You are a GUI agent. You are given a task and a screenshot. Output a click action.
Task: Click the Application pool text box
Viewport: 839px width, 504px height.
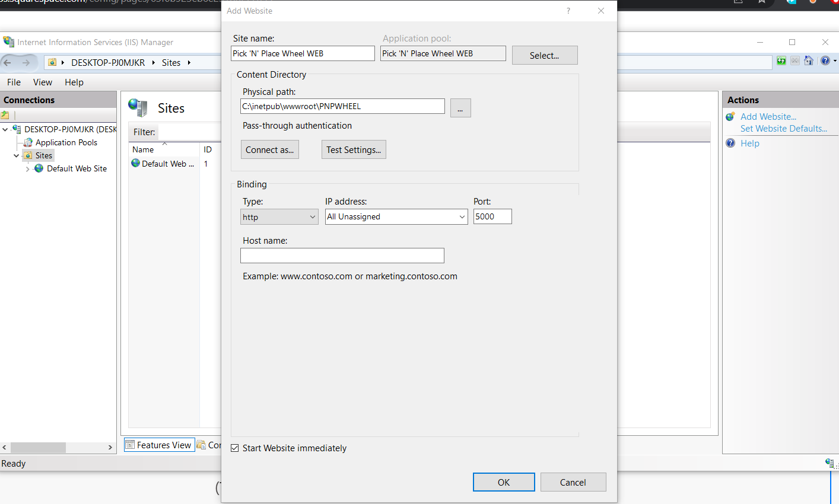coord(443,53)
